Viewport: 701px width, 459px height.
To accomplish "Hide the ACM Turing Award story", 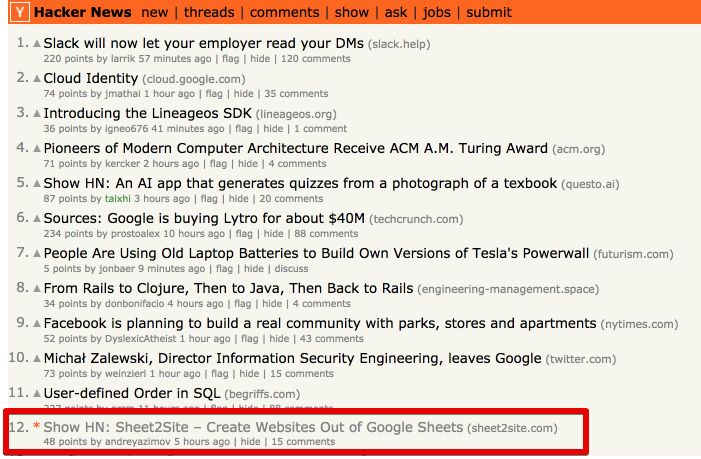I will (248, 164).
